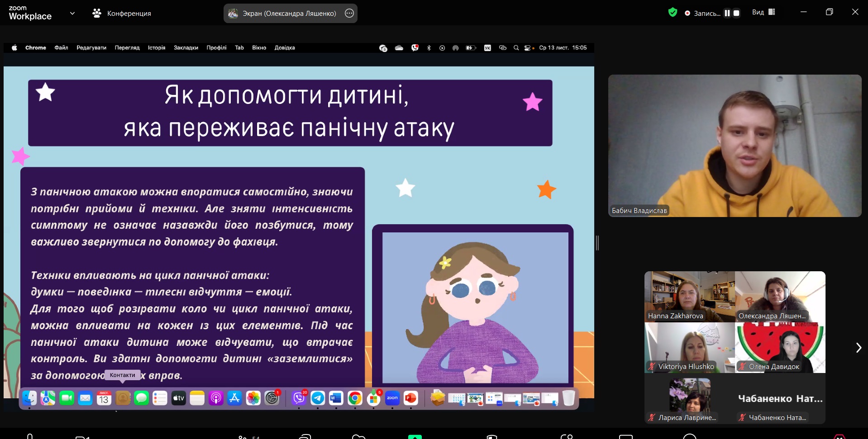The image size is (868, 439).
Task: Open the Вид layout menu
Action: (763, 12)
